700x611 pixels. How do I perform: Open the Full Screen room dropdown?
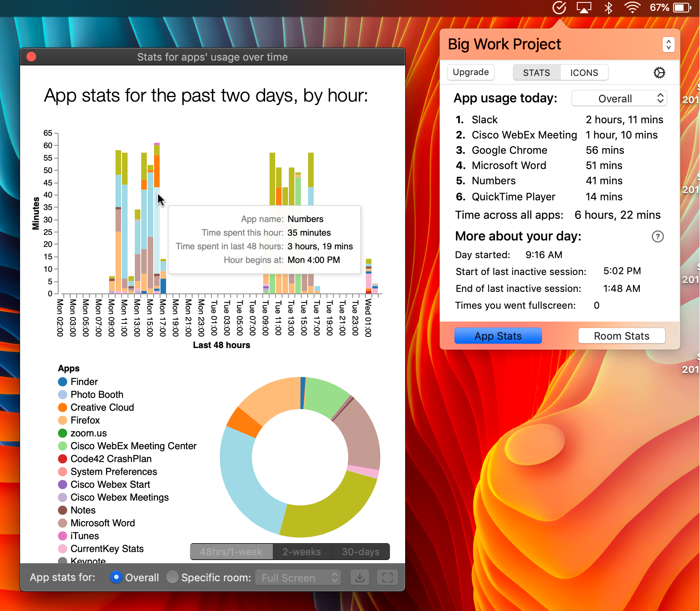tap(298, 577)
